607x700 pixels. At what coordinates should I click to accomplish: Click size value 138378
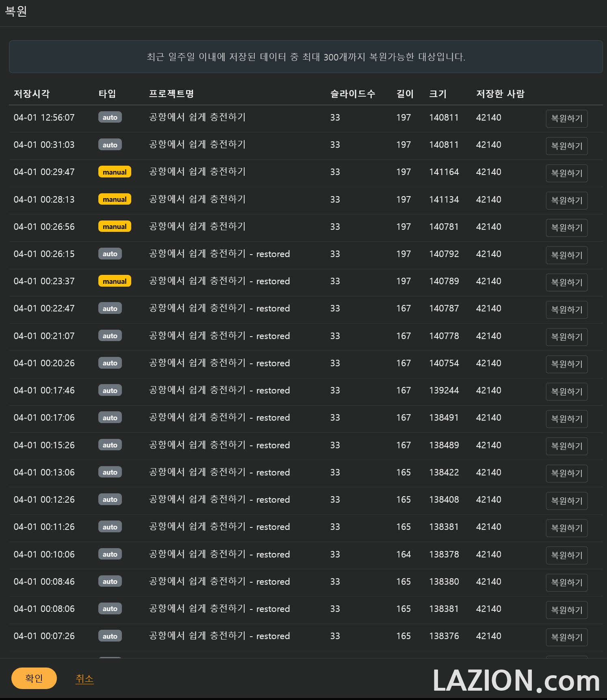coord(444,554)
